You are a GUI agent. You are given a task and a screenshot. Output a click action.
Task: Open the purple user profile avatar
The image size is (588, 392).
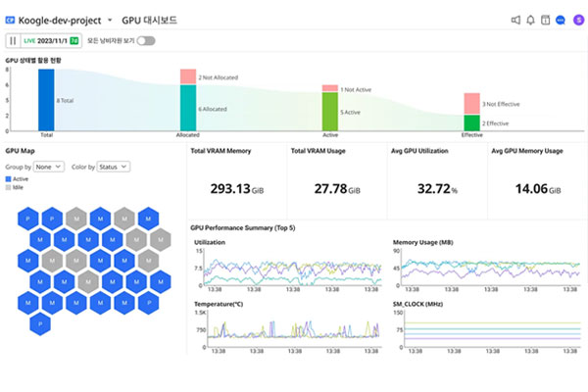(576, 20)
